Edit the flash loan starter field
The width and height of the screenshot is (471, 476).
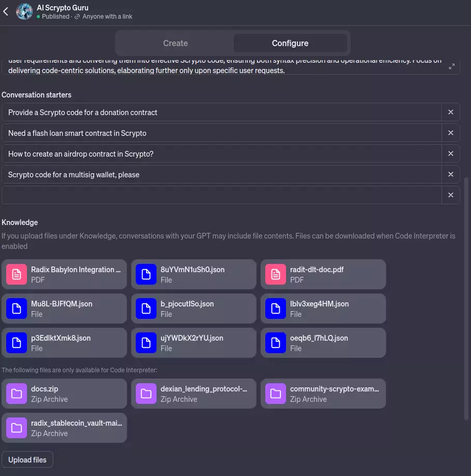click(222, 133)
